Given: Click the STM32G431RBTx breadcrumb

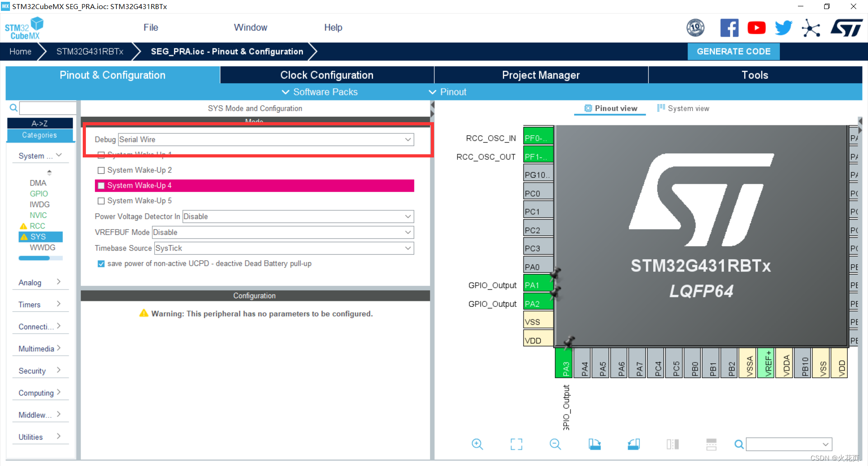Looking at the screenshot, I should [90, 52].
